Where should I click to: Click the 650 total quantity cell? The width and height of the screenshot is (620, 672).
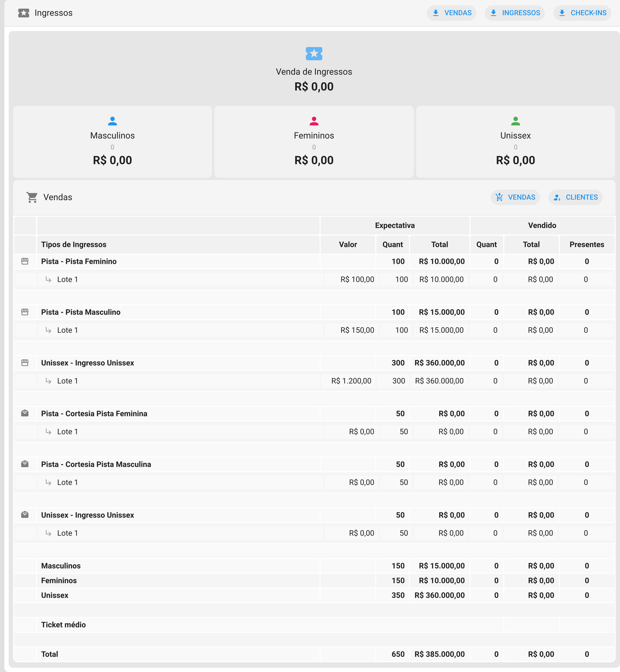(x=398, y=654)
